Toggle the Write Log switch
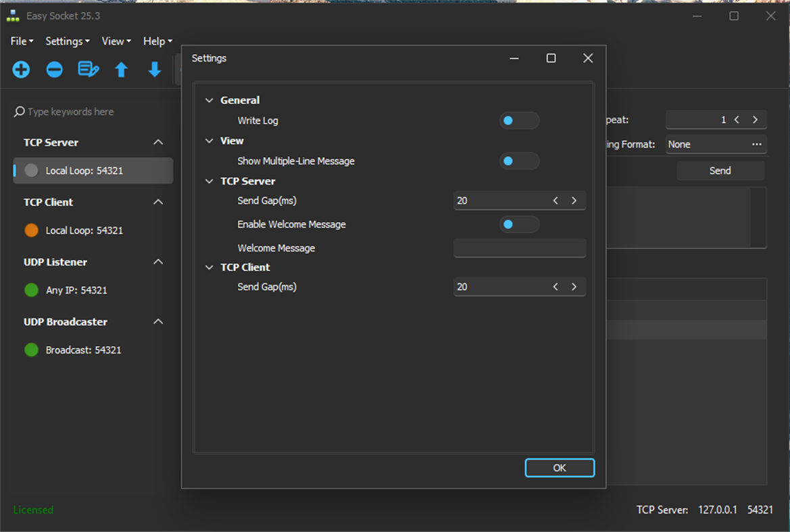The height and width of the screenshot is (532, 790). [519, 120]
